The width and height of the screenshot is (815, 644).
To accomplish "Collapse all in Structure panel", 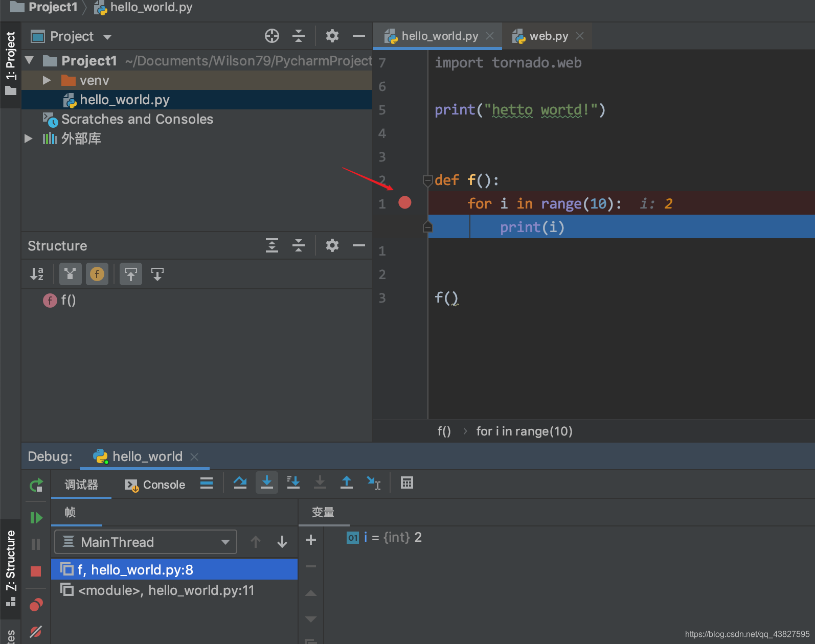I will click(x=299, y=245).
